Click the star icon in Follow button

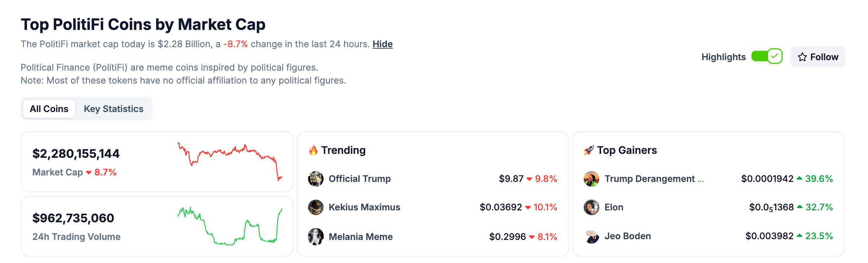coord(802,57)
